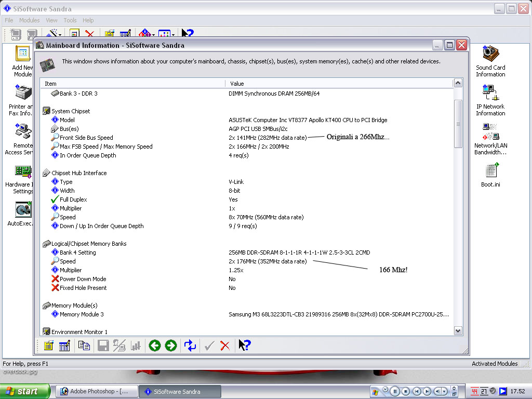Click the wizard wand icon in main toolbar
The height and width of the screenshot is (399, 532).
(x=52, y=33)
